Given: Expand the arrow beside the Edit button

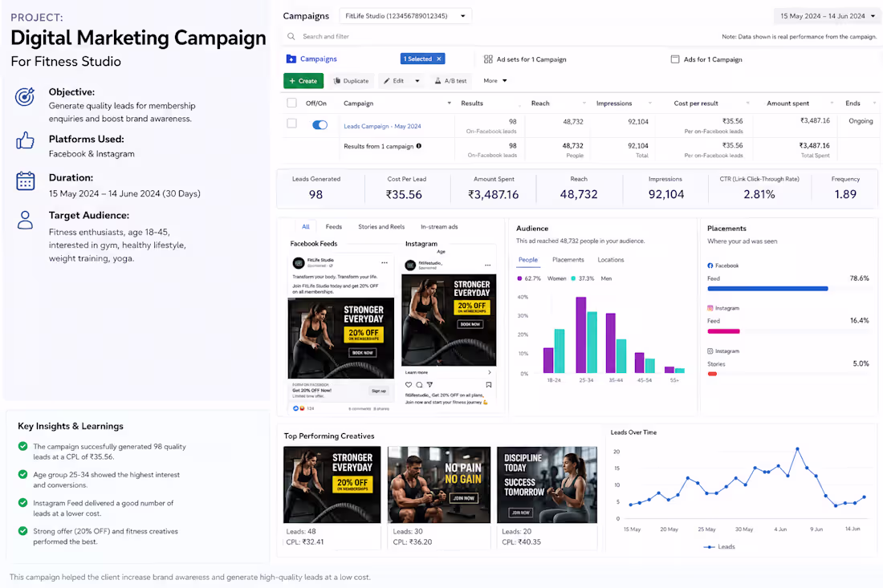Looking at the screenshot, I should tap(417, 81).
